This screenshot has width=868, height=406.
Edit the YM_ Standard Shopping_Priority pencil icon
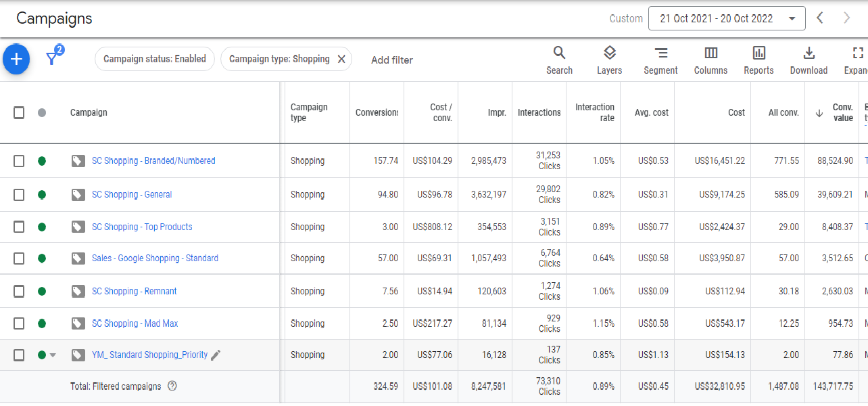pyautogui.click(x=216, y=355)
